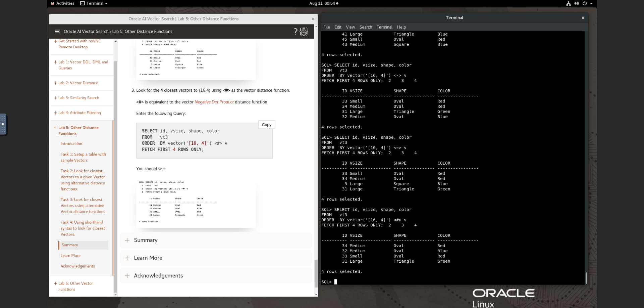Open the system menu dropdown arrow
This screenshot has width=644, height=308.
(x=591, y=3)
